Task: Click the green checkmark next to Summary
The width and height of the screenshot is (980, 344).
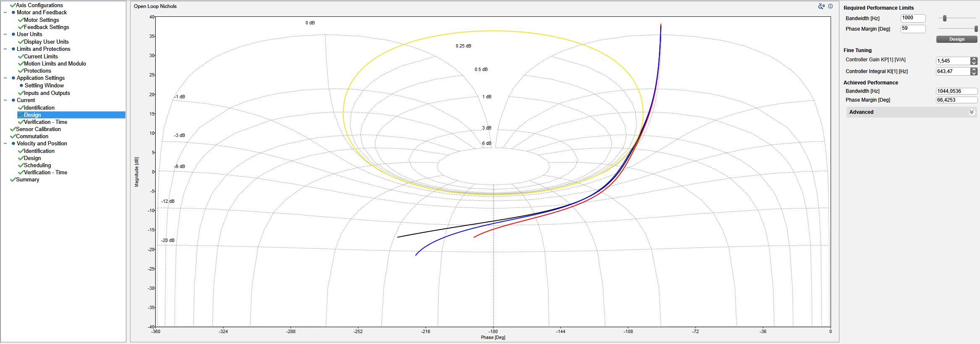Action: pos(13,180)
